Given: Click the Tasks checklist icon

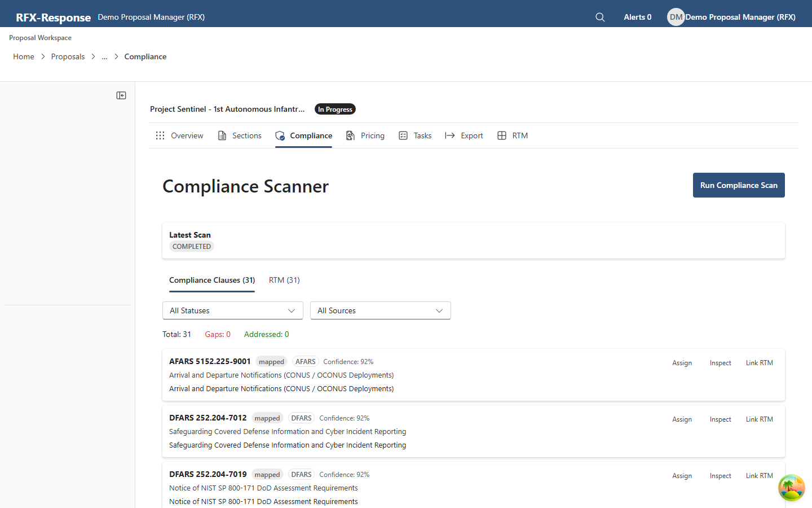Looking at the screenshot, I should pyautogui.click(x=403, y=135).
